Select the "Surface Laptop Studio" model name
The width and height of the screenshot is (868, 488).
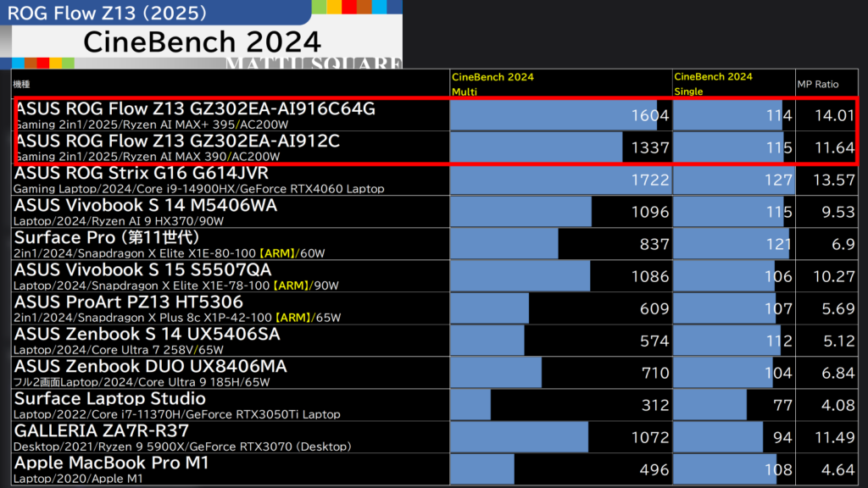(110, 398)
